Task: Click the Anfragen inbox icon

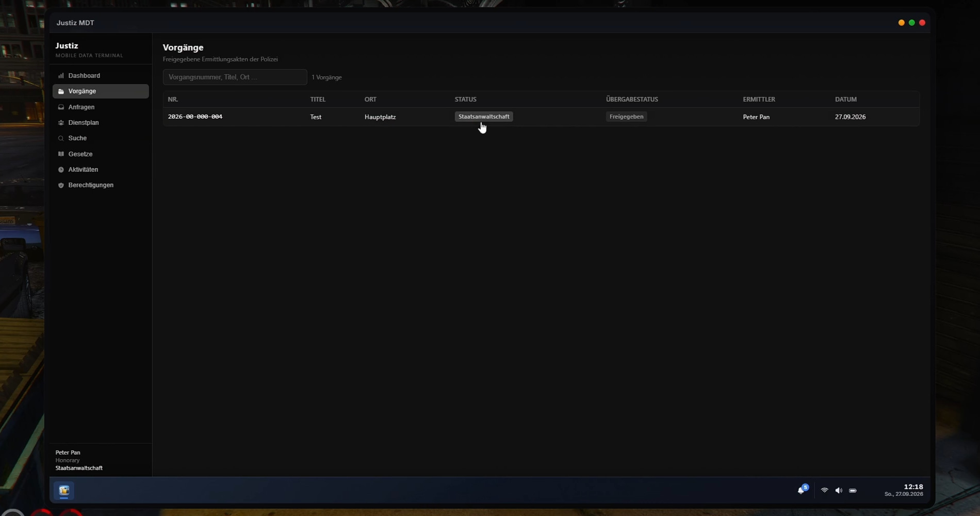Action: point(61,107)
